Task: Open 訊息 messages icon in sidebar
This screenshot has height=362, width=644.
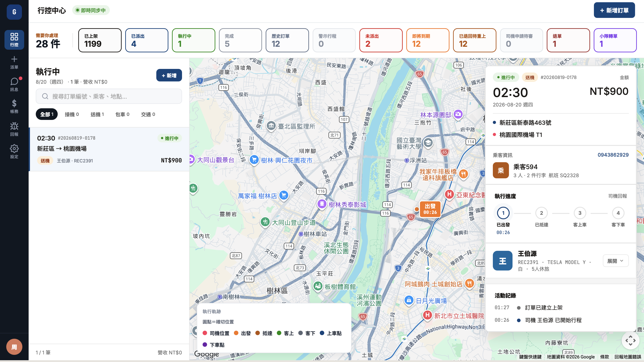Action: click(14, 85)
